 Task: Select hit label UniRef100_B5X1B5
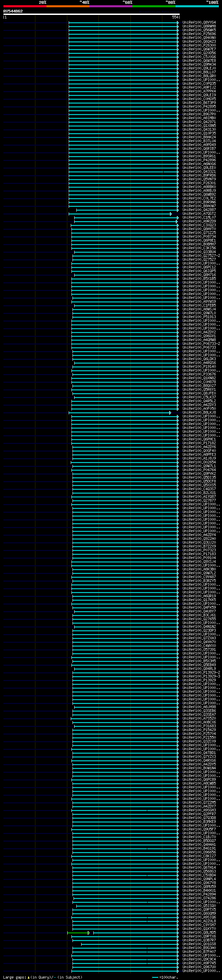click(x=199, y=279)
